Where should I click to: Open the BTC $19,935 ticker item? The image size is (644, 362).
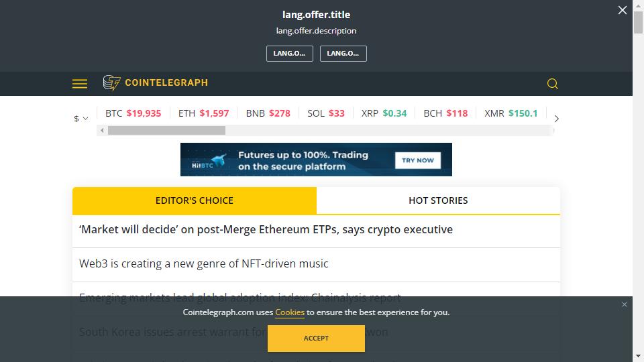133,113
